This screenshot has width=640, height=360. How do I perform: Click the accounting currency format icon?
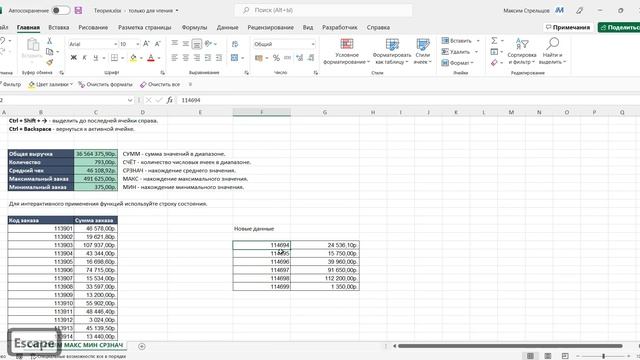coord(259,58)
